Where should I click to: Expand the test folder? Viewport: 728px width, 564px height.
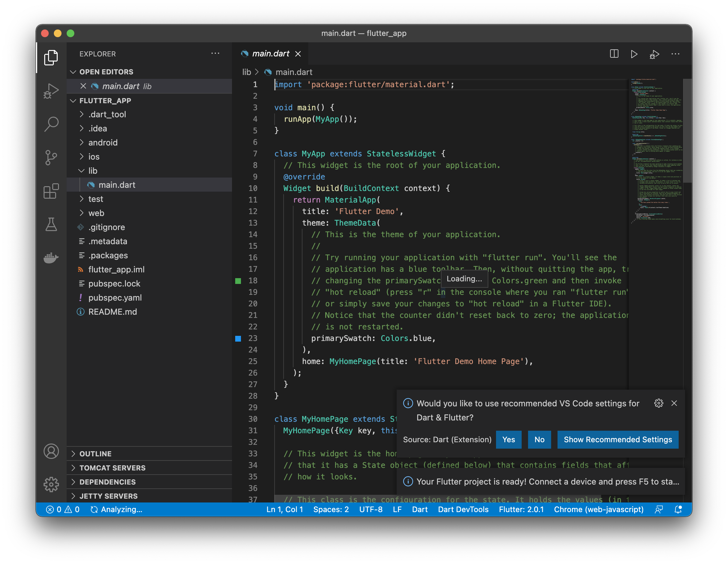[149, 199]
